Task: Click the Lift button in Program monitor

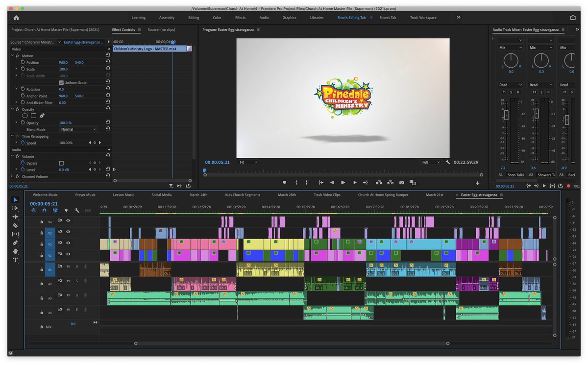Action: [x=379, y=182]
